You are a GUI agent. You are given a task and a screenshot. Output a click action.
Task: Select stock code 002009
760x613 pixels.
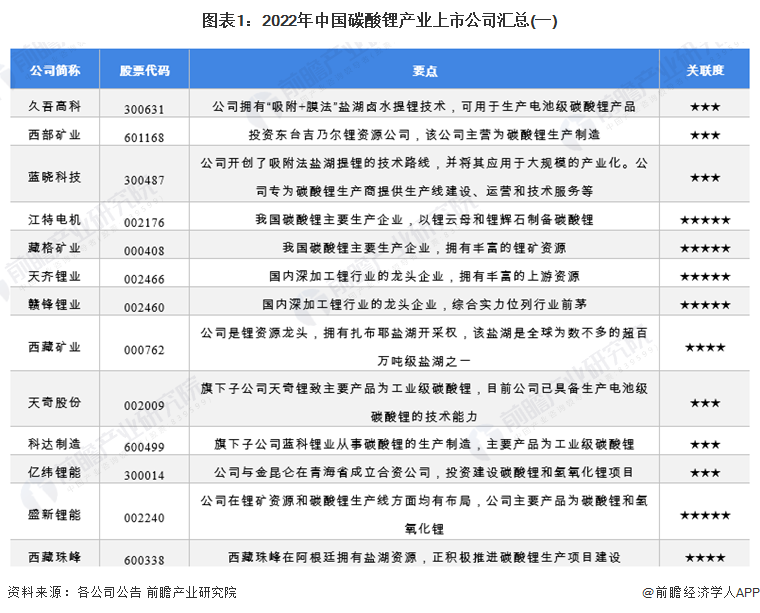coord(144,406)
